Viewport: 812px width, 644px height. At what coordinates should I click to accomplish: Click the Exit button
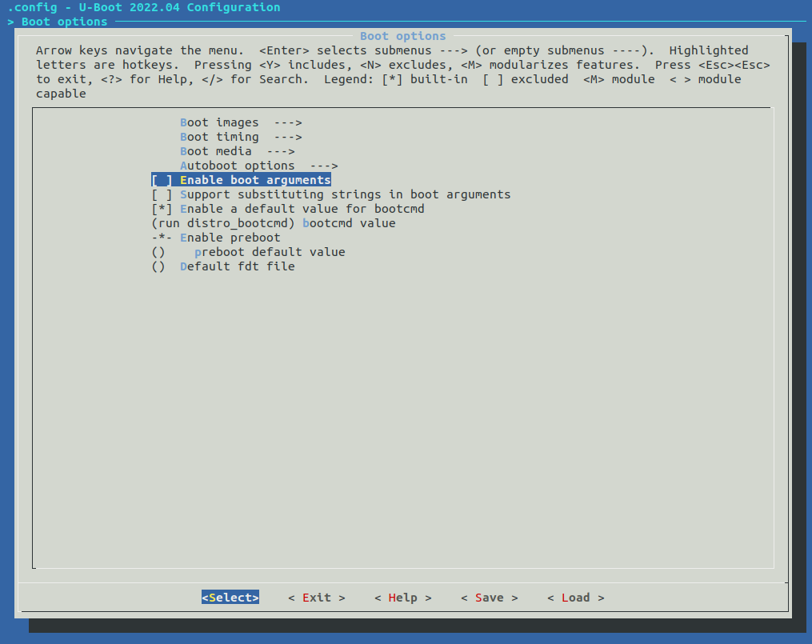point(317,598)
